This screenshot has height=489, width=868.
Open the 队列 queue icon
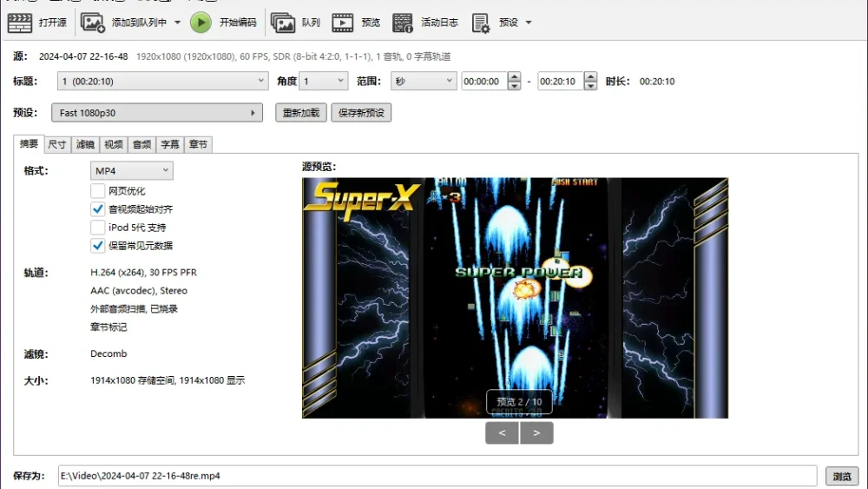coord(282,23)
